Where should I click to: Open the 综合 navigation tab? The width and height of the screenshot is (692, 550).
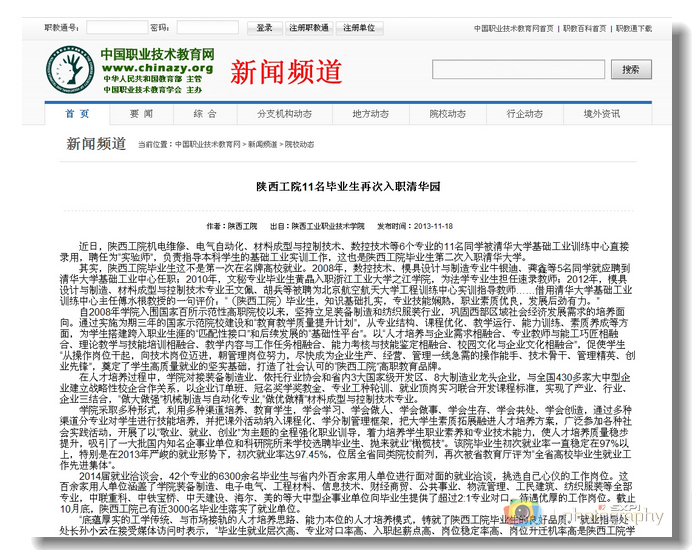205,114
